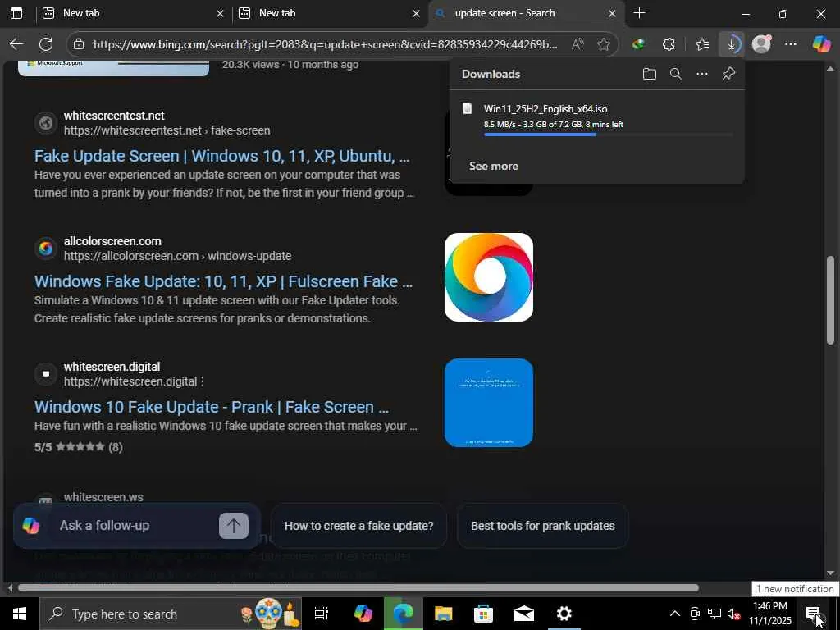This screenshot has width=840, height=630.
Task: Launch Copilot from the browser toolbar
Action: 821,44
